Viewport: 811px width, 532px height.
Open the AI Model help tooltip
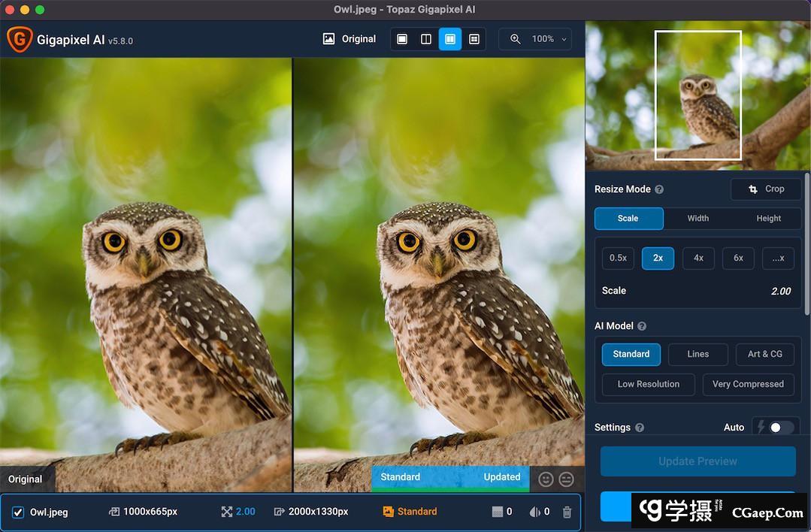pyautogui.click(x=642, y=326)
